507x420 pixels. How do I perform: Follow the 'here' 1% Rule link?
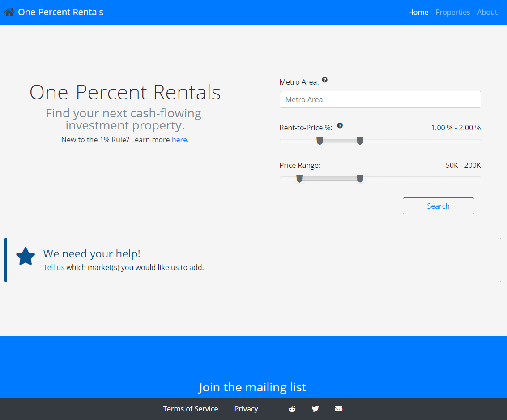pyautogui.click(x=179, y=140)
